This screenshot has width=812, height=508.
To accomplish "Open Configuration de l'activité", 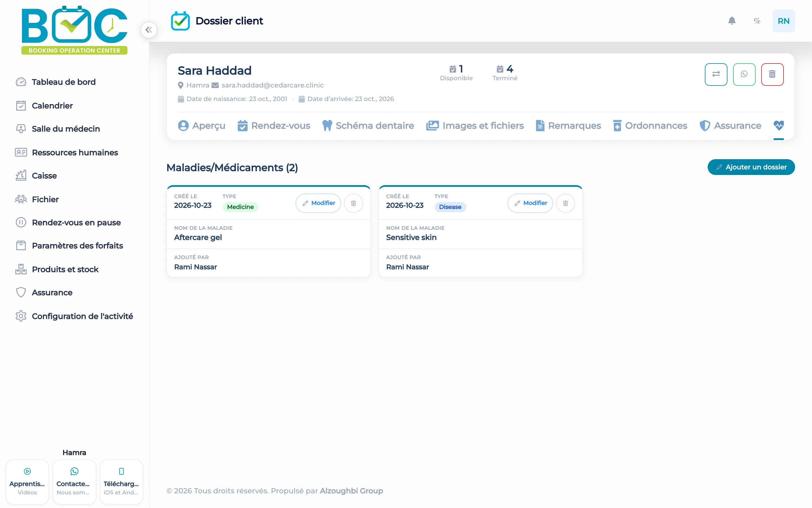I will [x=74, y=316].
